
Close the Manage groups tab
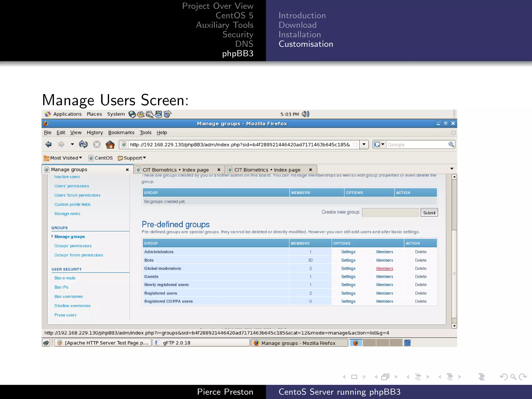tap(127, 170)
